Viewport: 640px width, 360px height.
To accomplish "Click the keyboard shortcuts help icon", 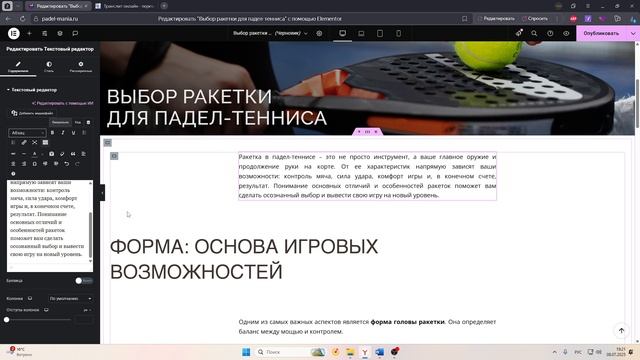I will [13, 173].
